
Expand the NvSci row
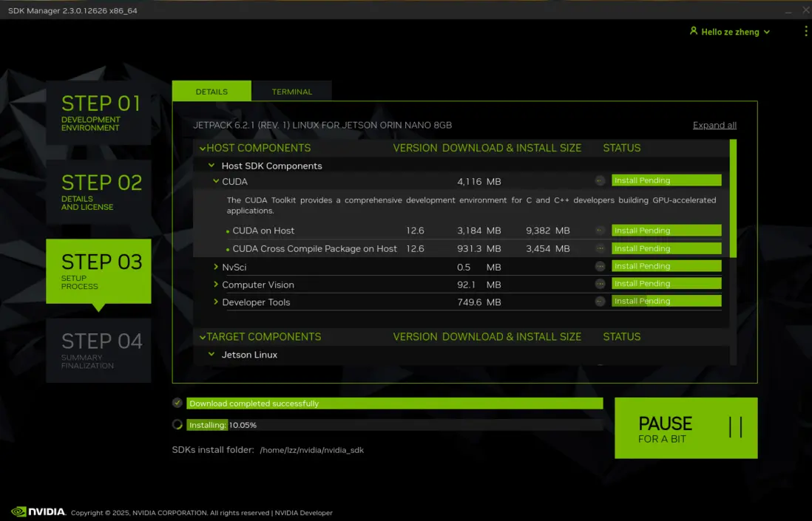point(216,267)
